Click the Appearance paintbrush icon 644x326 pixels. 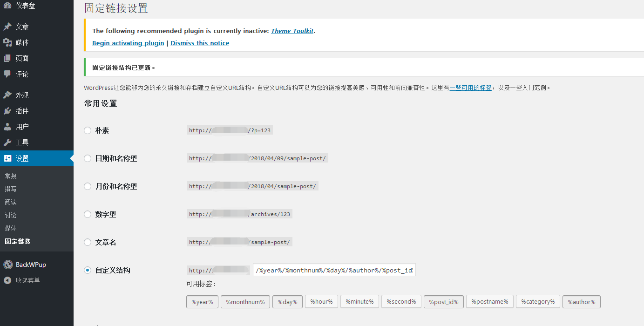pos(7,95)
